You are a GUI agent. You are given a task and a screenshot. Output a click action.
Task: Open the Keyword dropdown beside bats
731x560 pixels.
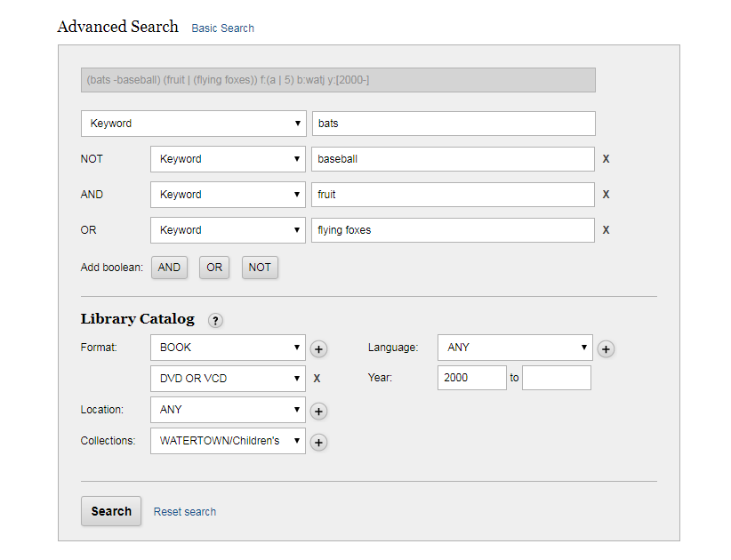pyautogui.click(x=194, y=124)
